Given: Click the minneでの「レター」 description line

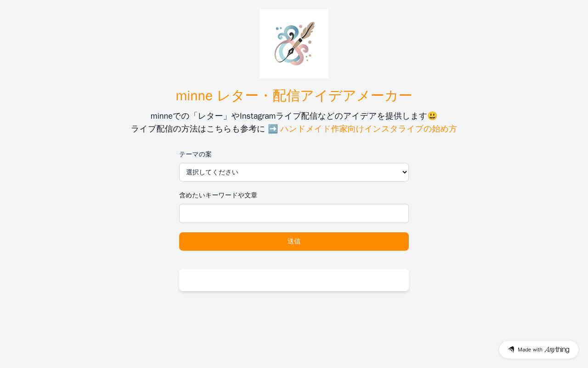Looking at the screenshot, I should pyautogui.click(x=288, y=116).
